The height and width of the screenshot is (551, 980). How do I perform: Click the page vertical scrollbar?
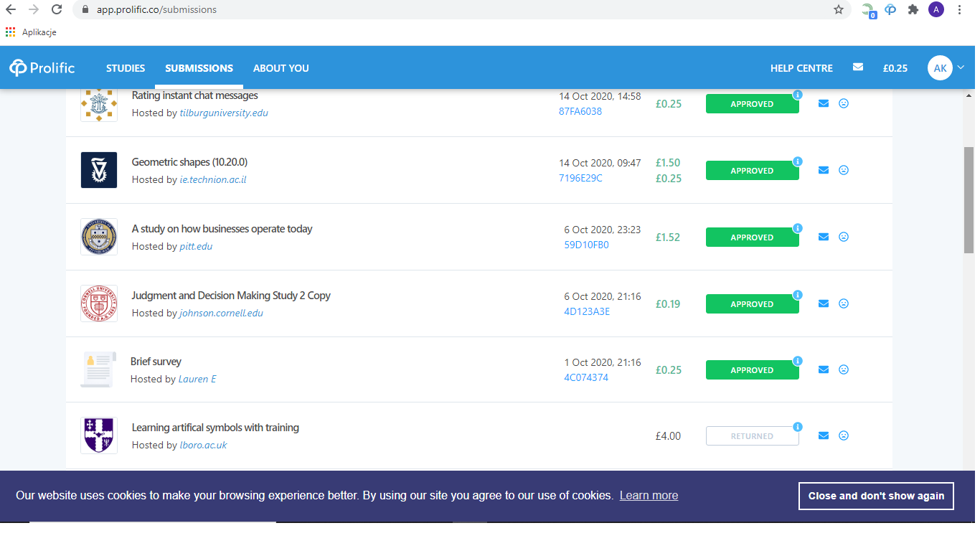click(x=969, y=199)
